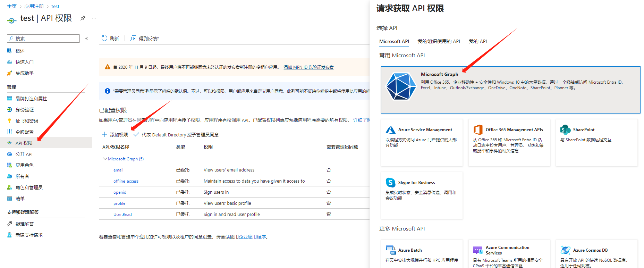The height and width of the screenshot is (268, 644).
Task: Go to 应用注册 breadcrumb
Action: 34,6
